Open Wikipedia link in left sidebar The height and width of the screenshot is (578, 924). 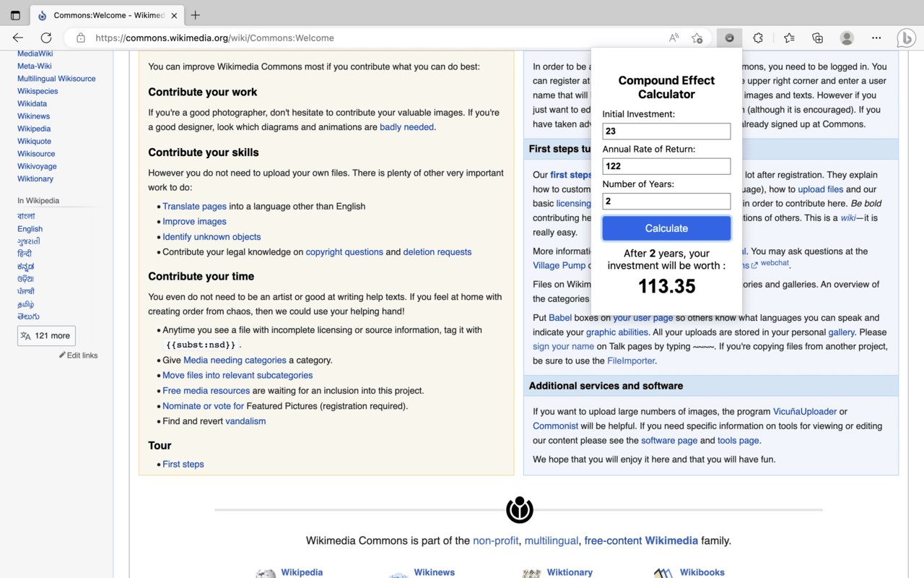tap(34, 129)
